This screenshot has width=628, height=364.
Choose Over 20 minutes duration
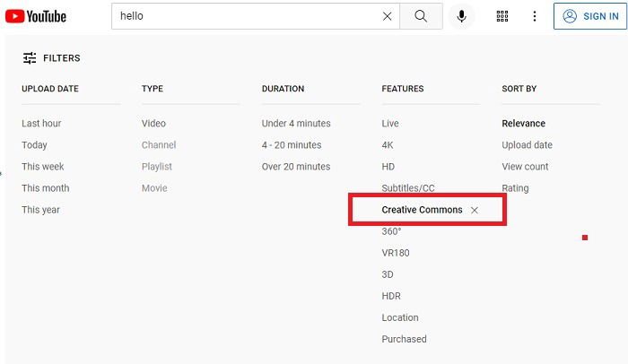pos(296,167)
